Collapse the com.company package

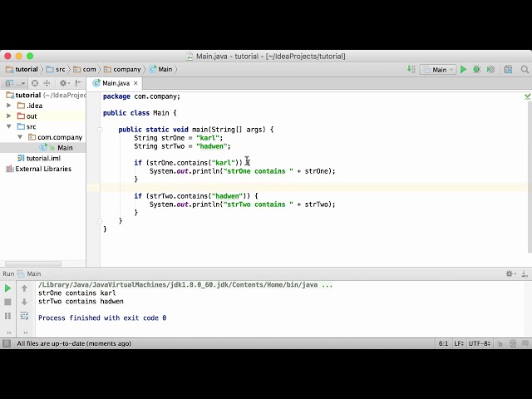pyautogui.click(x=20, y=137)
